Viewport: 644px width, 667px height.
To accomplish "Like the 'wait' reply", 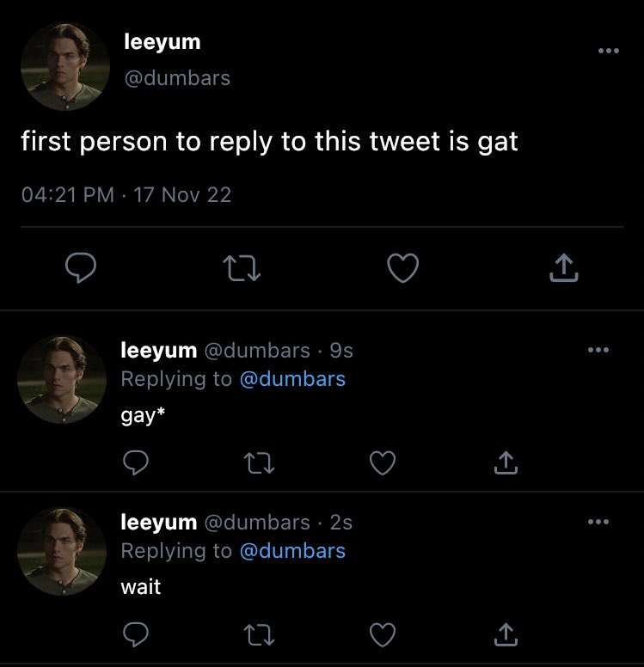I will pyautogui.click(x=383, y=634).
